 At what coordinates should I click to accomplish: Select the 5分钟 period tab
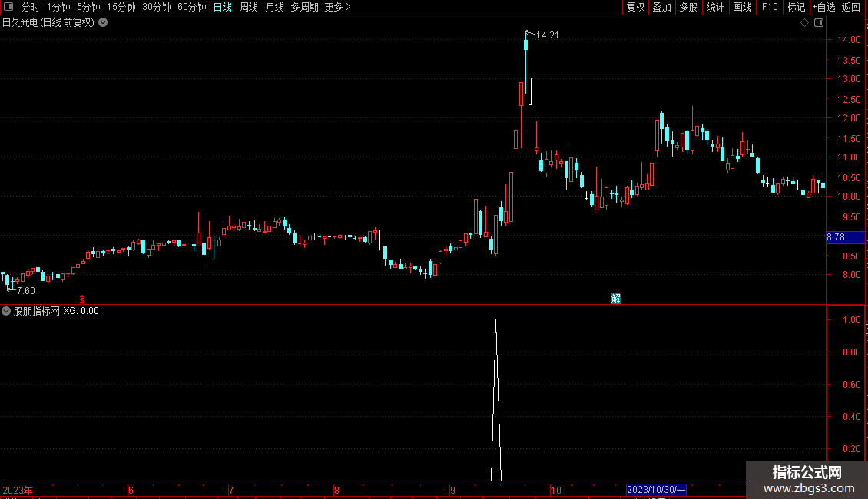click(88, 7)
